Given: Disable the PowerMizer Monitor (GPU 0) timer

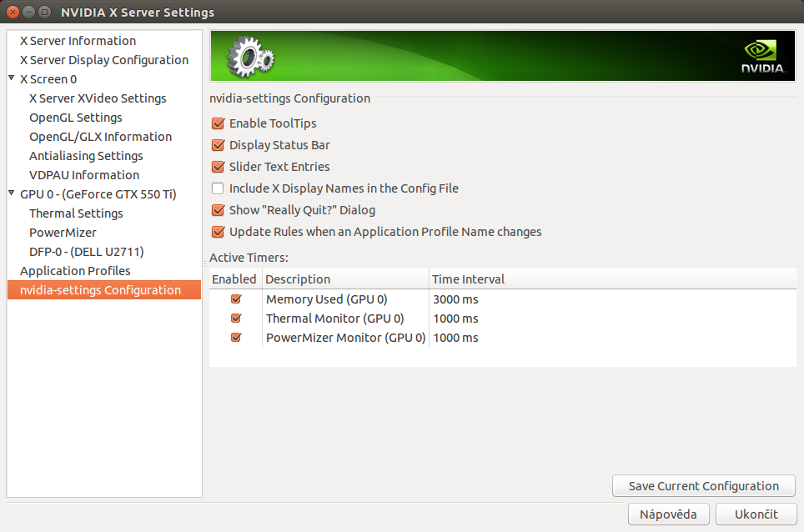Looking at the screenshot, I should pyautogui.click(x=236, y=337).
